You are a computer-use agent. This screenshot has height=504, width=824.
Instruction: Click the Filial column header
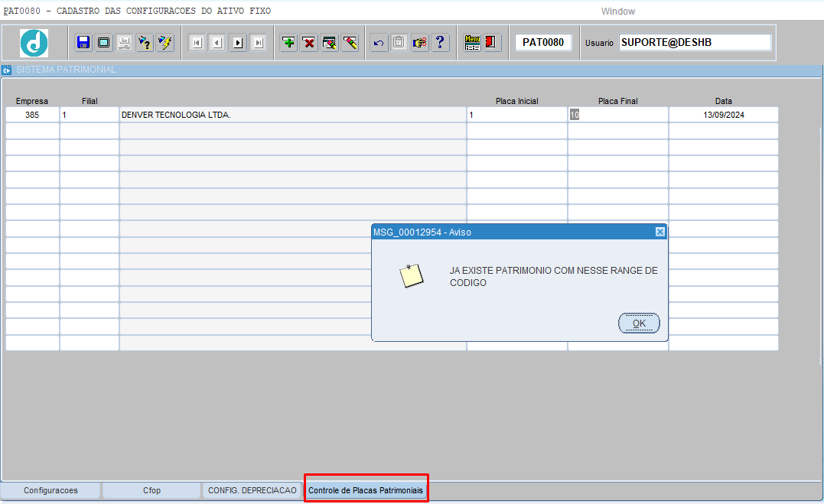[90, 101]
